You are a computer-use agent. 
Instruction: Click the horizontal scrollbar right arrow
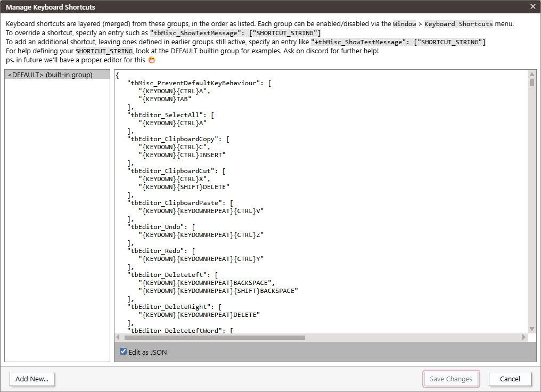[x=524, y=338]
